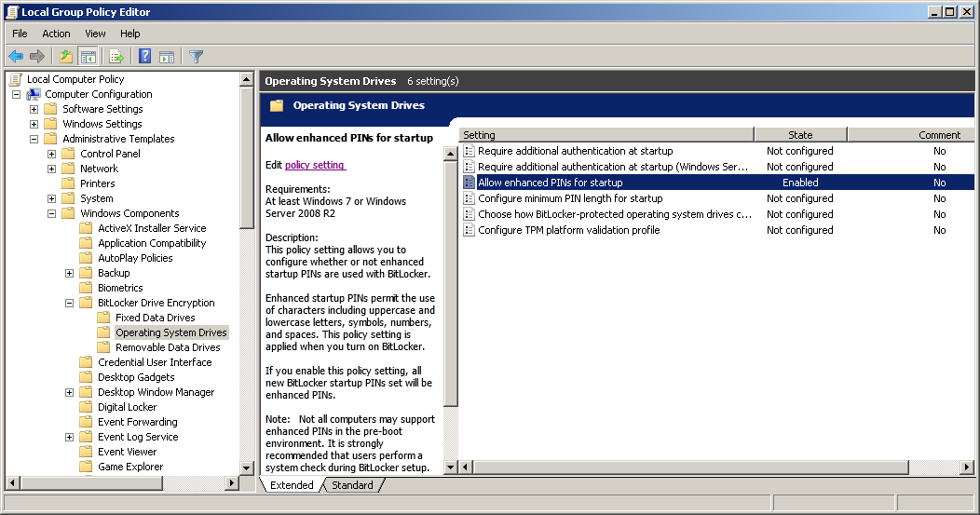Select the Event Viewer tree item
Viewport: 980px width, 515px height.
[x=127, y=452]
